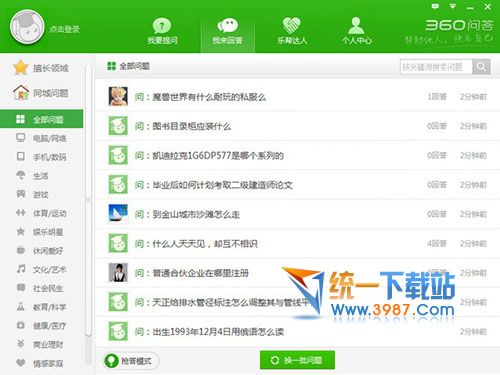Open question 凯迪拉克1G6DP577是哪个系列的
The image size is (500, 375).
(x=218, y=156)
